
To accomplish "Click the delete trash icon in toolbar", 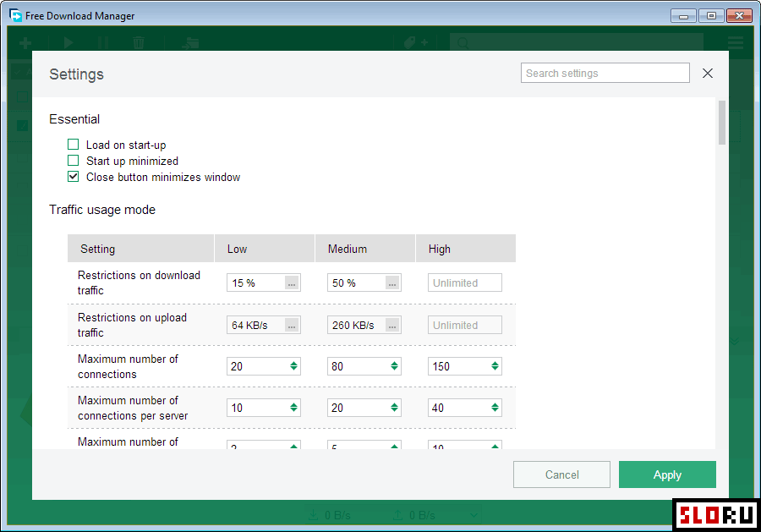I will tap(139, 43).
